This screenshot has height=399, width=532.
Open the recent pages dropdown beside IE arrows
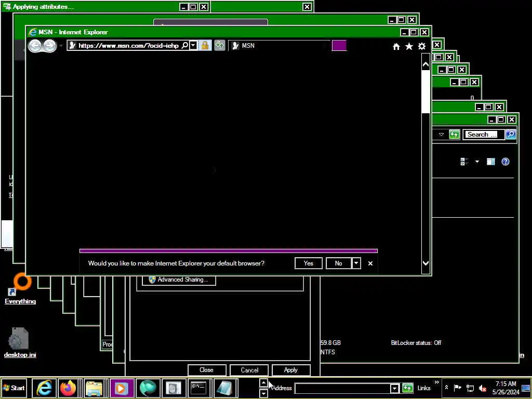tap(61, 46)
